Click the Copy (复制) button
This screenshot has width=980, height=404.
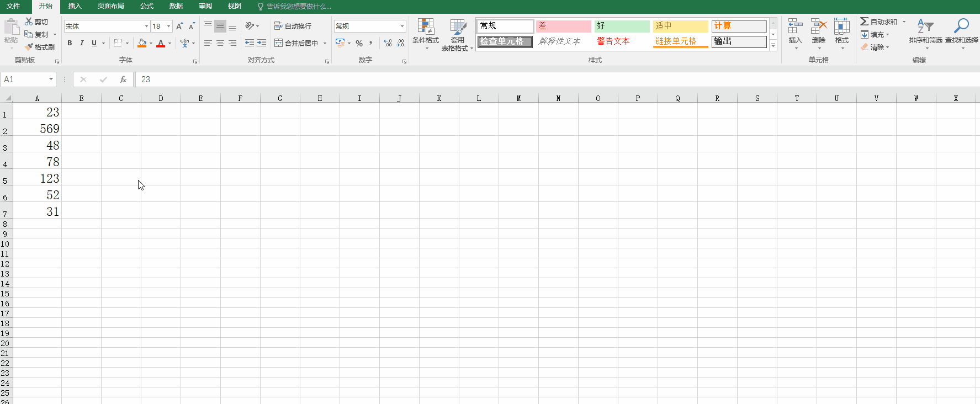(x=36, y=34)
